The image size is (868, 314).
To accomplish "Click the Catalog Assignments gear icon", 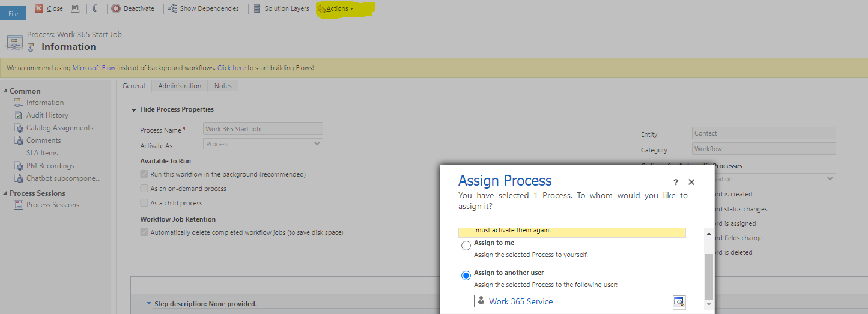I will [x=19, y=128].
